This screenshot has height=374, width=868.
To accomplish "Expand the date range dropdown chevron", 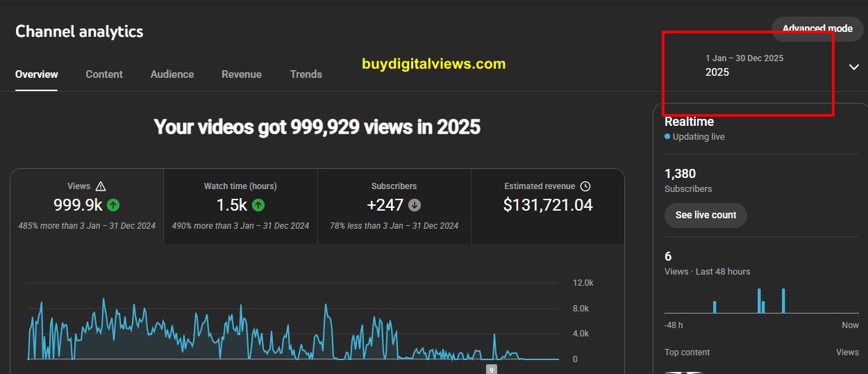I will pos(853,67).
